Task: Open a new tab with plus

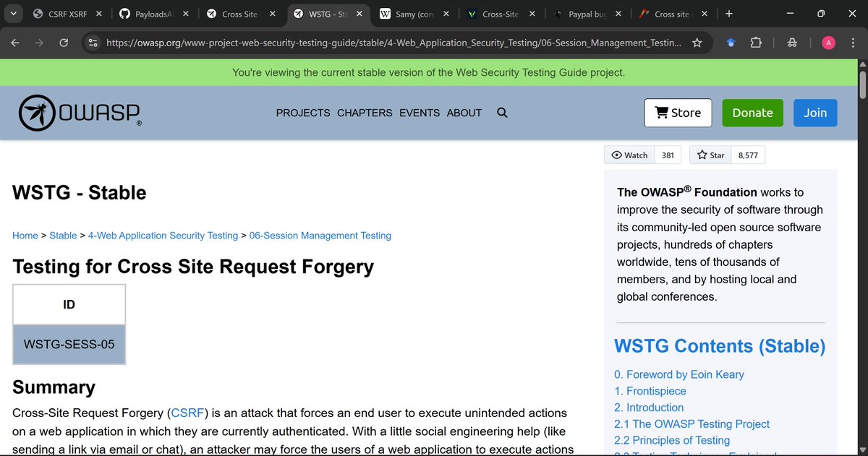Action: [x=728, y=14]
